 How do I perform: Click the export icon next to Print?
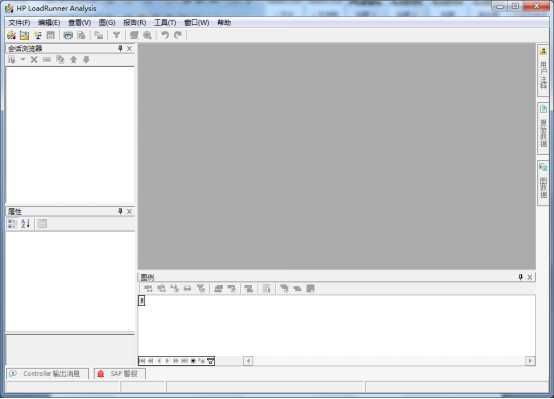82,35
